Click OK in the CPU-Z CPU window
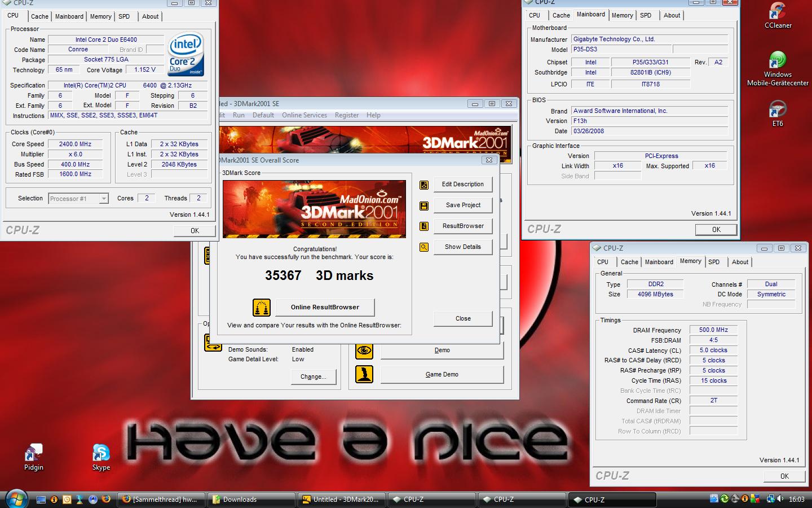 [195, 231]
